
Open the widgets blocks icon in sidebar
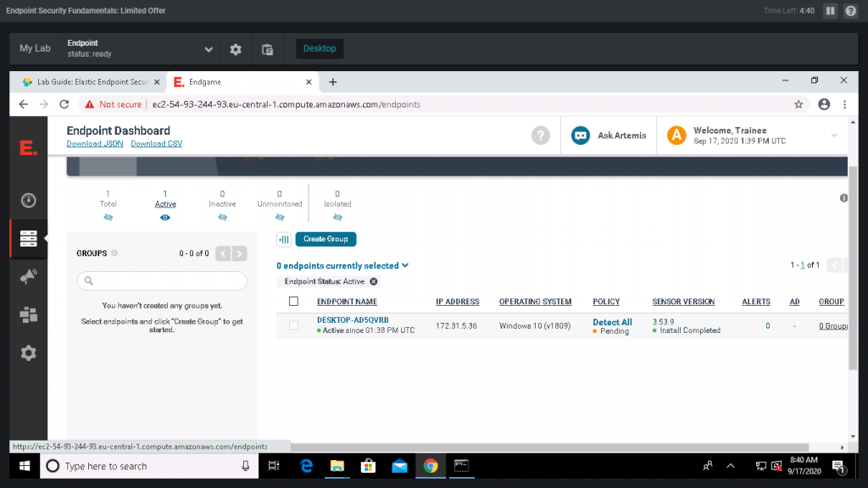[x=28, y=315]
